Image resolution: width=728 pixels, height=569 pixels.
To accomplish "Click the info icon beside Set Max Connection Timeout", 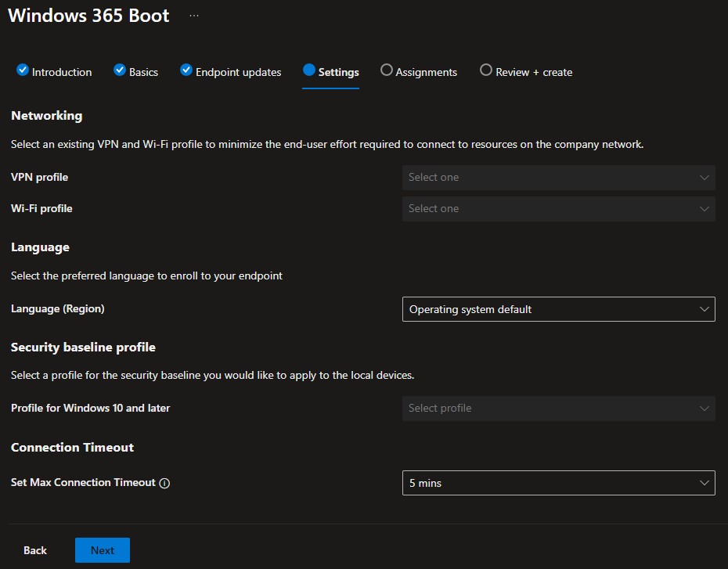I will click(x=164, y=484).
